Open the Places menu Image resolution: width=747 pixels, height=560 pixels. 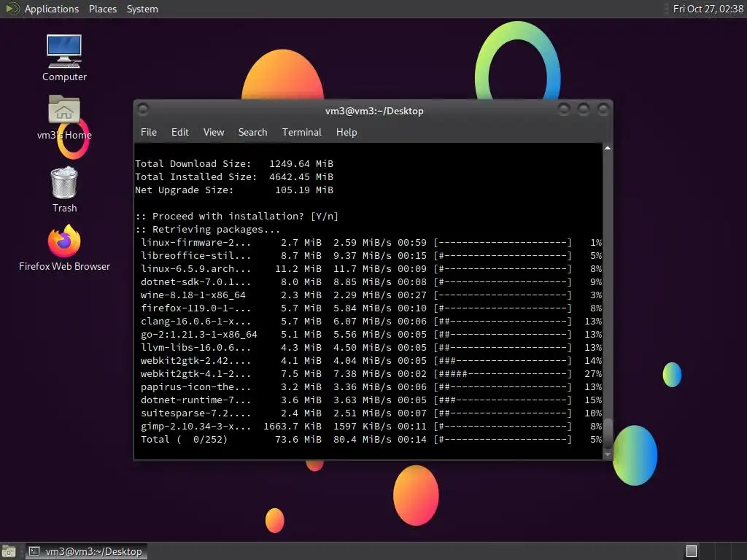[102, 9]
